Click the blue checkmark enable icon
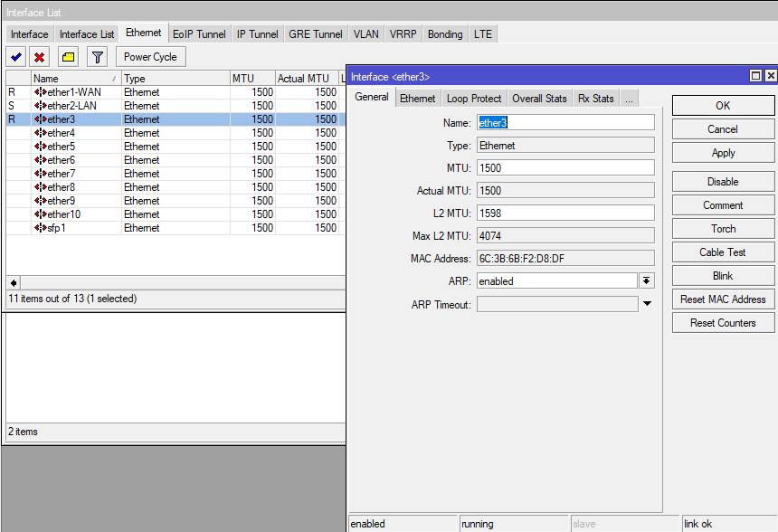This screenshot has height=532, width=778. [16, 57]
